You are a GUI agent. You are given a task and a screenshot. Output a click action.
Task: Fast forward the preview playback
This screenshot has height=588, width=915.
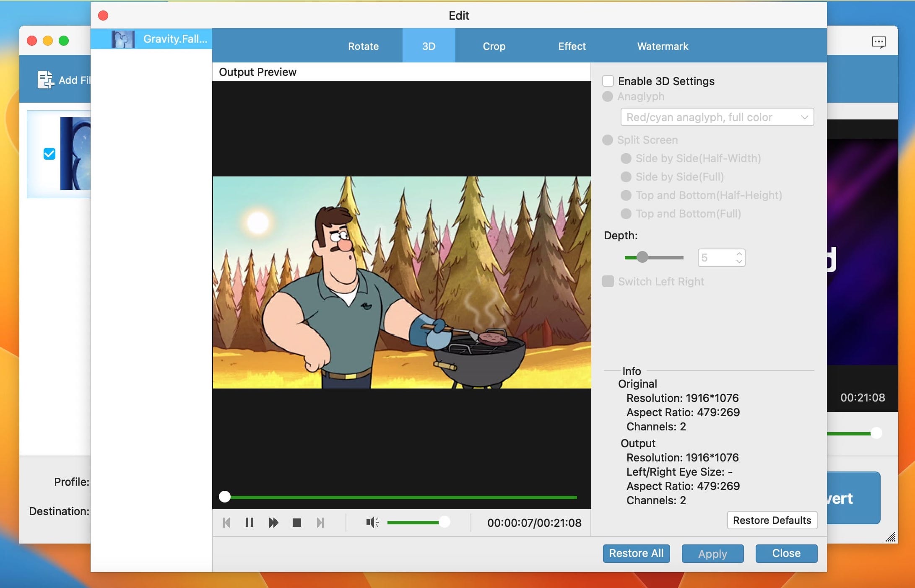(273, 523)
